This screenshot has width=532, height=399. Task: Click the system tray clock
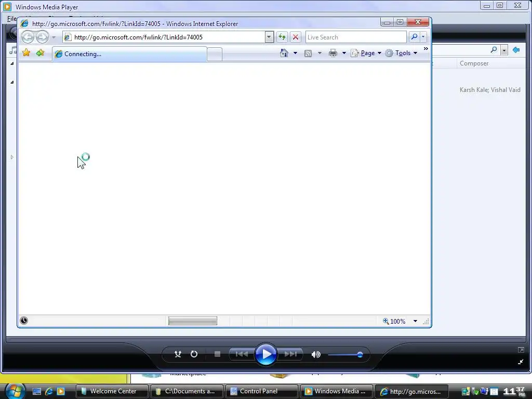(x=514, y=391)
